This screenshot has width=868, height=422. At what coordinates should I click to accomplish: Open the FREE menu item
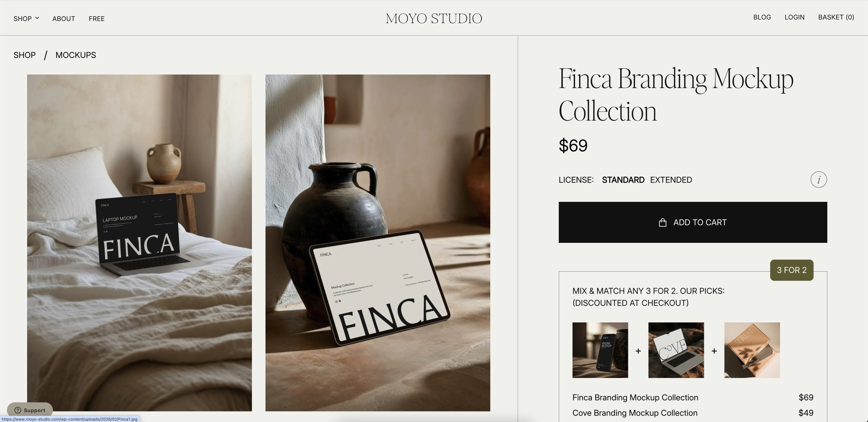pyautogui.click(x=97, y=19)
